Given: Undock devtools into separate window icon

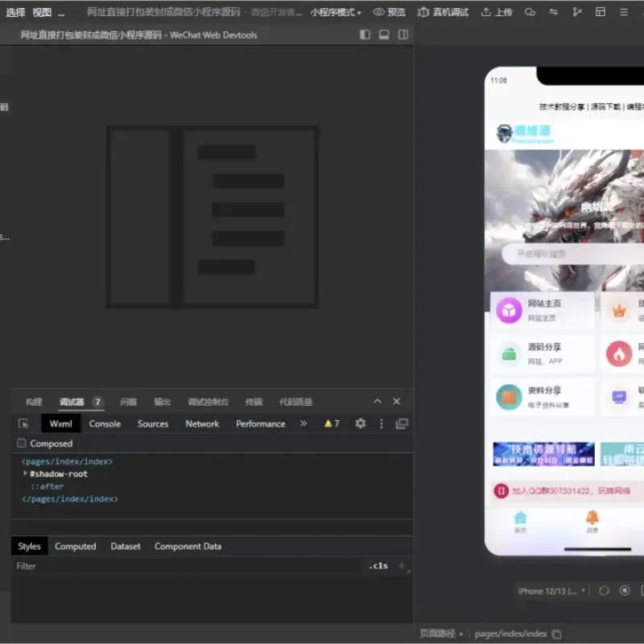Looking at the screenshot, I should tap(402, 423).
